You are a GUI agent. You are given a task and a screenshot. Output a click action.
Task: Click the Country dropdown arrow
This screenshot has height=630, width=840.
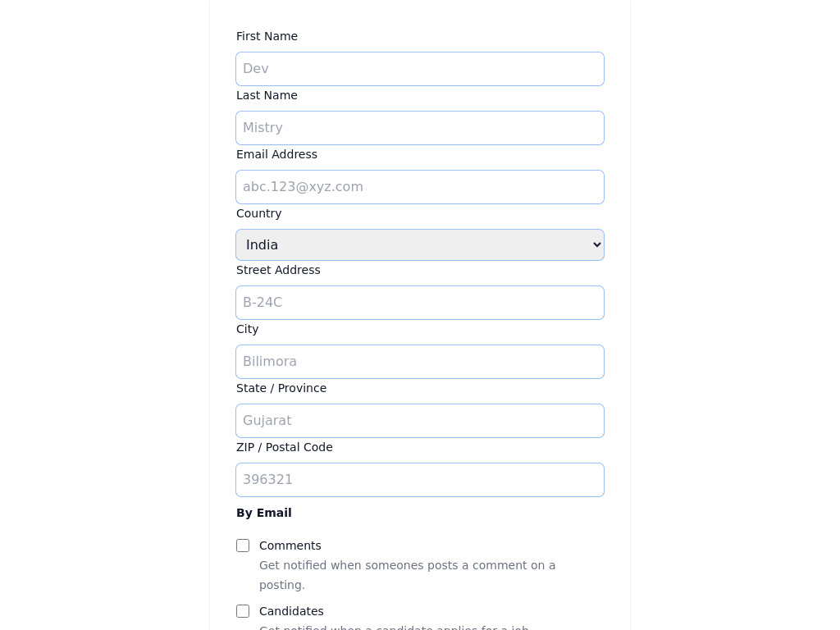coord(596,244)
